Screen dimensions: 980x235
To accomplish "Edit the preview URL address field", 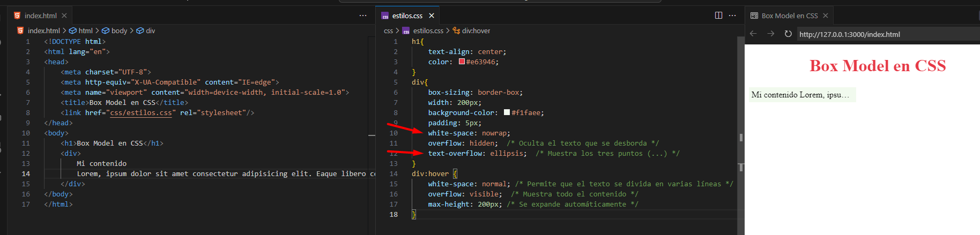I will 888,34.
